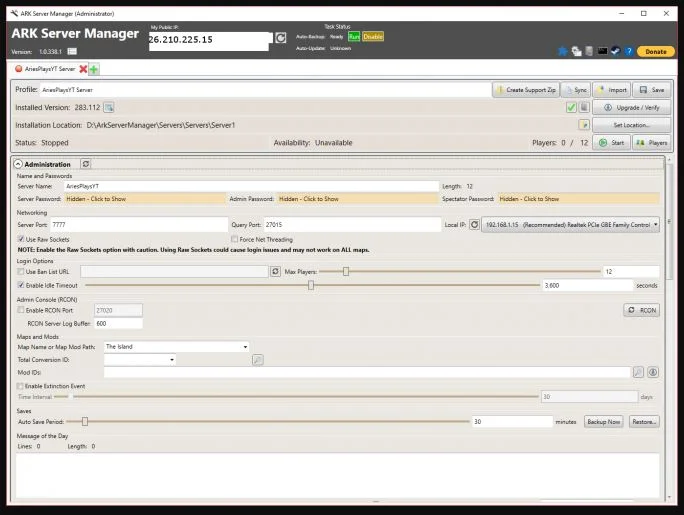Image resolution: width=684 pixels, height=515 pixels.
Task: Check the Use Ban List URL option
Action: click(21, 272)
